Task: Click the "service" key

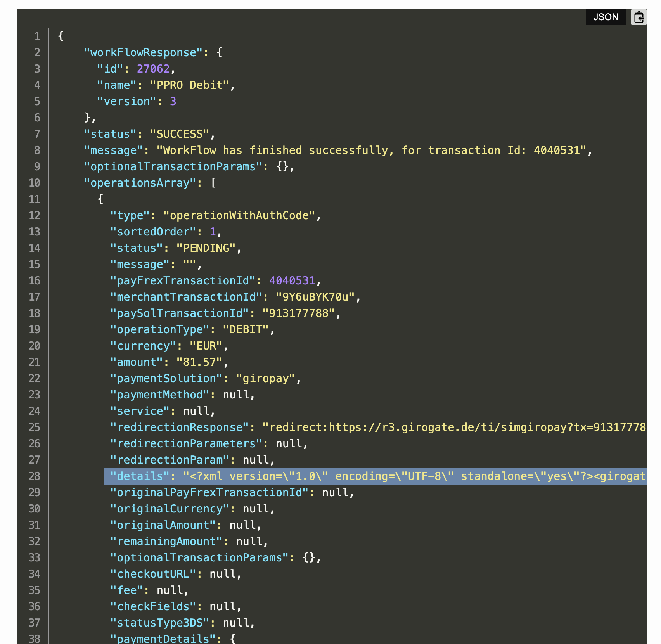Action: tap(140, 411)
